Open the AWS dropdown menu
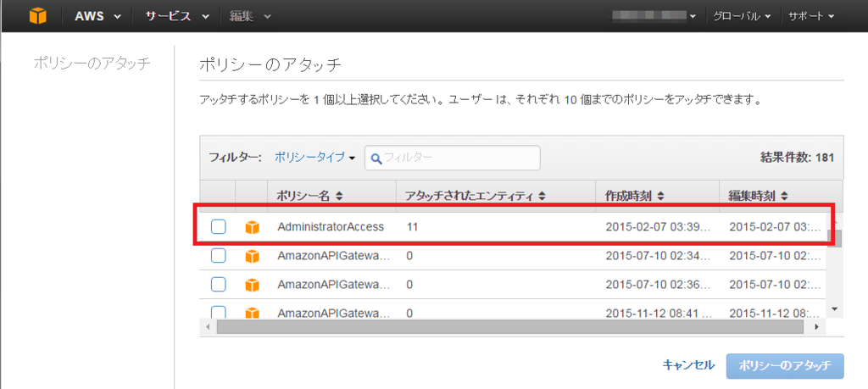868x389 pixels. (98, 16)
